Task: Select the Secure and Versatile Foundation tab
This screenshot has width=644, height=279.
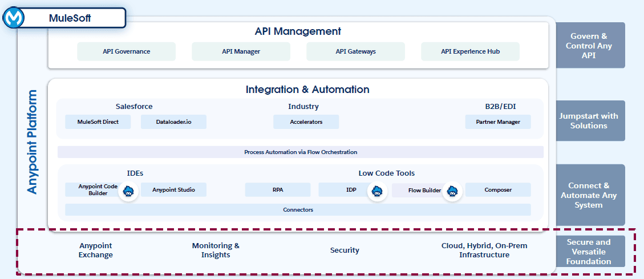Action: (x=590, y=252)
